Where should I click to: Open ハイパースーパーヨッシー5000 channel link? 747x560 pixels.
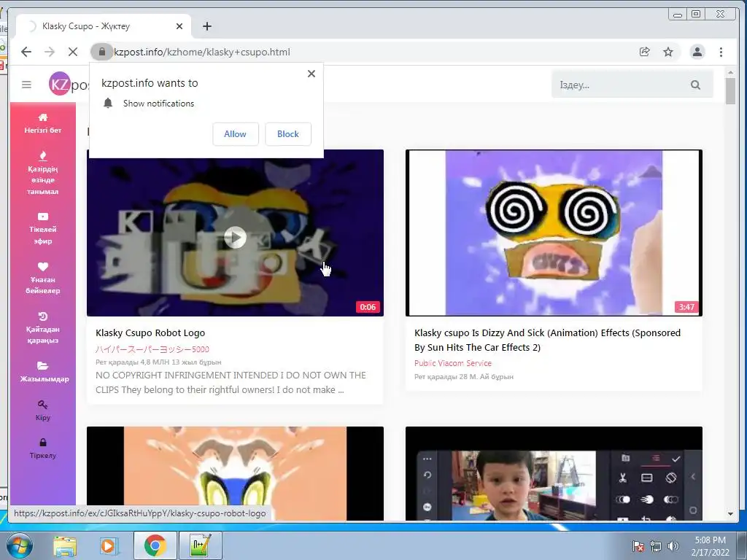point(152,349)
